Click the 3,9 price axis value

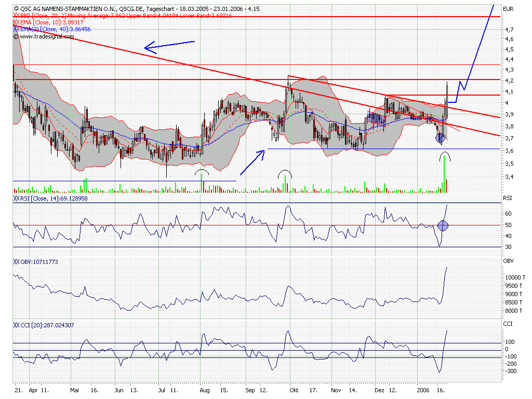[509, 115]
